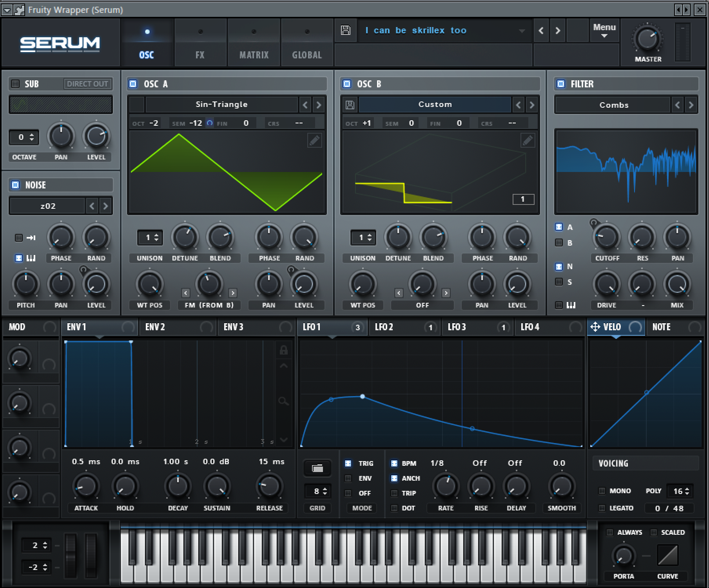Adjust the LFO GRID size stepper
The image size is (709, 588).
pos(317,491)
